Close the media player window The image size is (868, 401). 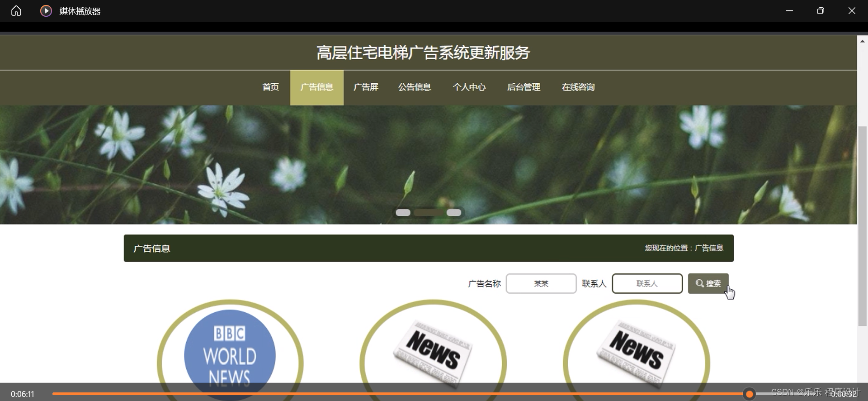852,11
